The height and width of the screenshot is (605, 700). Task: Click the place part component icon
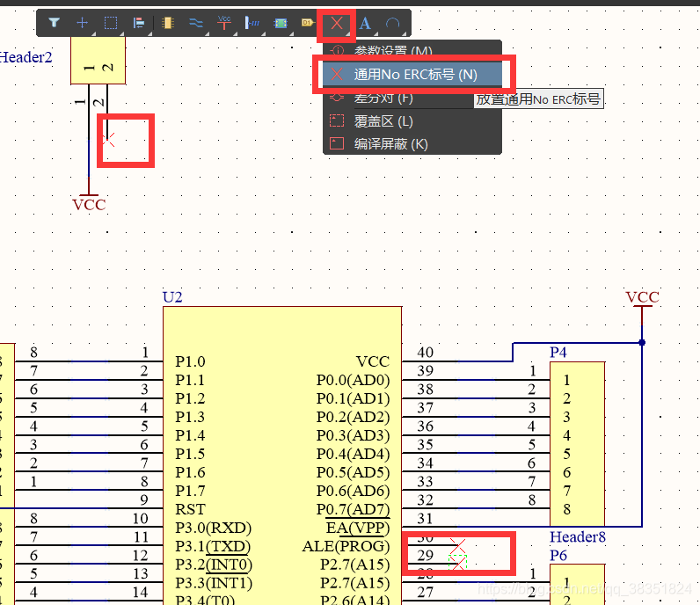[167, 23]
